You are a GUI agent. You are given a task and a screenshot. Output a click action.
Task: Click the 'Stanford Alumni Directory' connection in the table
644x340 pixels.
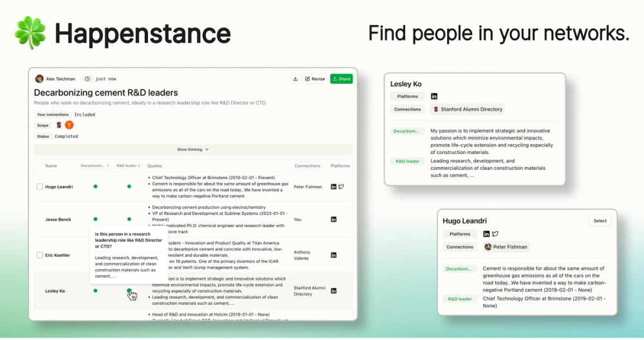[x=309, y=291]
